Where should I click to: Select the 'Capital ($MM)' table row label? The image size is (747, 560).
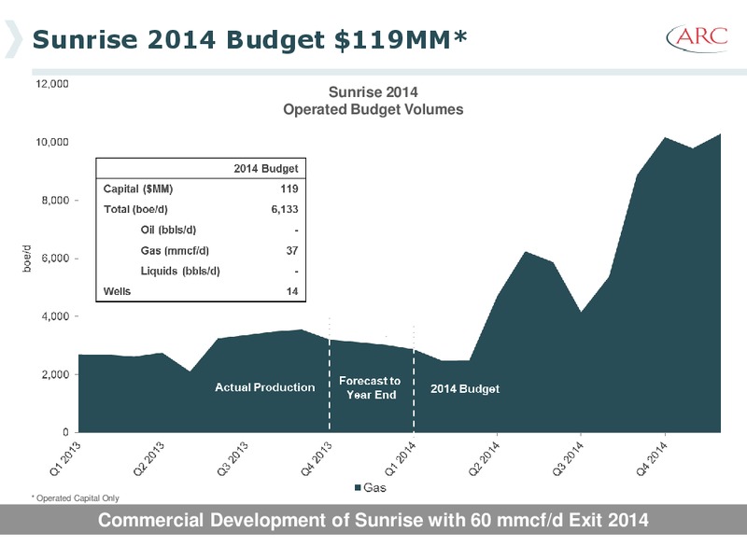138,189
